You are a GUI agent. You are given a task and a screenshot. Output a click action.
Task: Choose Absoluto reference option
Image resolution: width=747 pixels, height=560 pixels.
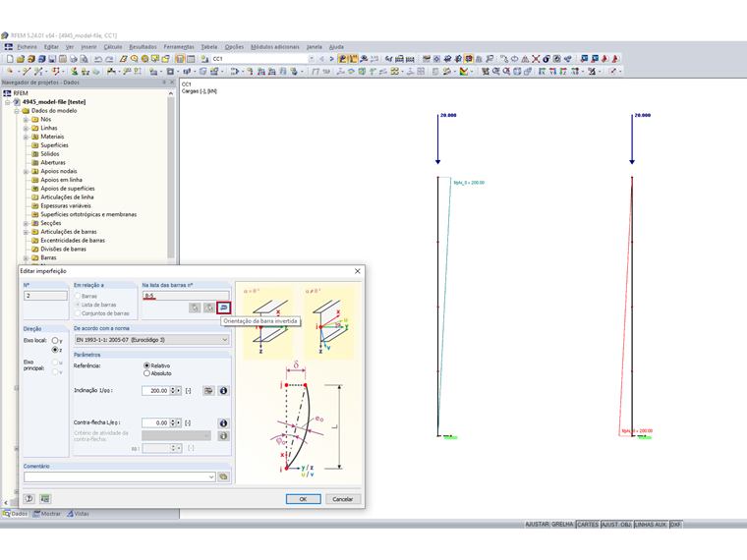(x=146, y=373)
